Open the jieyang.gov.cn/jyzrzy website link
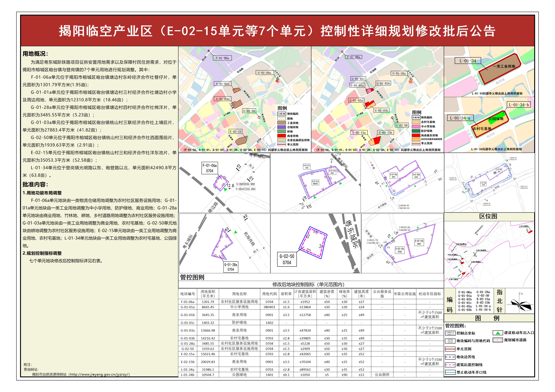Viewport: 555px width, 392px height. 100,375
